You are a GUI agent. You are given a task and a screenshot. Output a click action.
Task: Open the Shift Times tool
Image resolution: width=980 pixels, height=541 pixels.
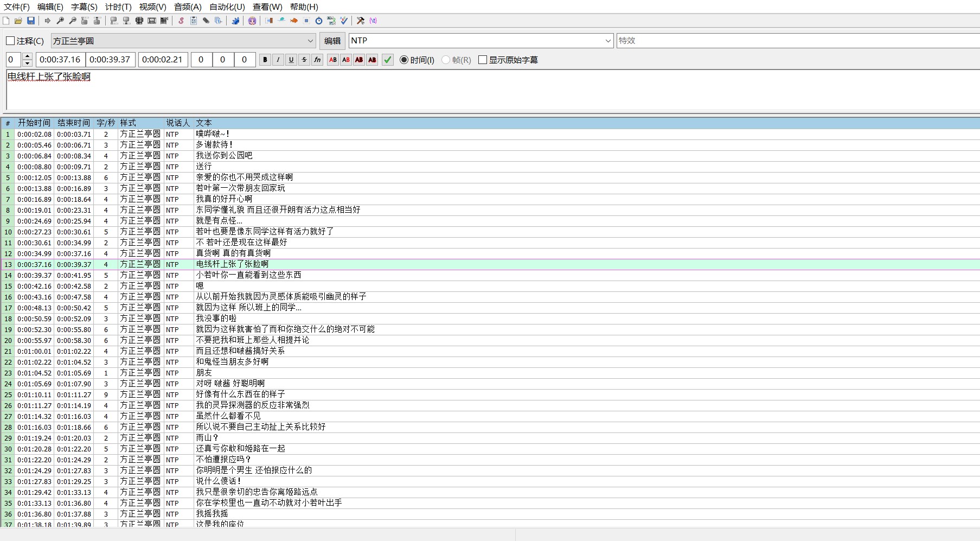tap(269, 21)
